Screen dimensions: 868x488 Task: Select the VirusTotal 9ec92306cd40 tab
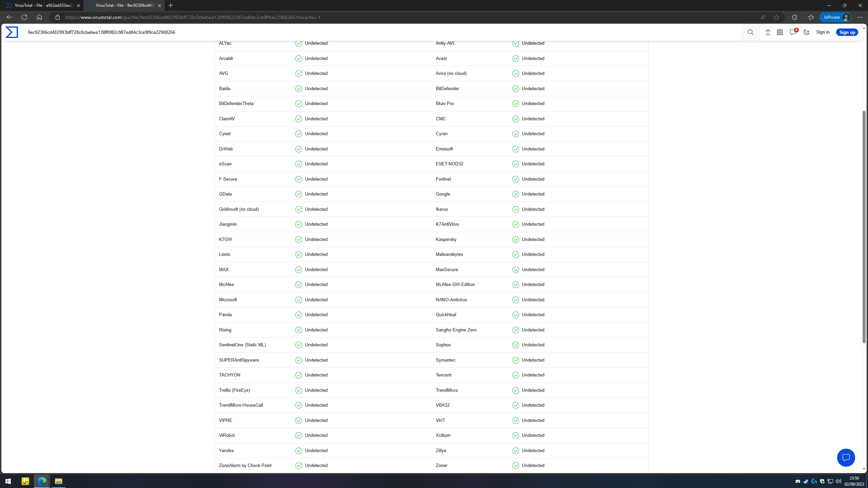tap(124, 5)
